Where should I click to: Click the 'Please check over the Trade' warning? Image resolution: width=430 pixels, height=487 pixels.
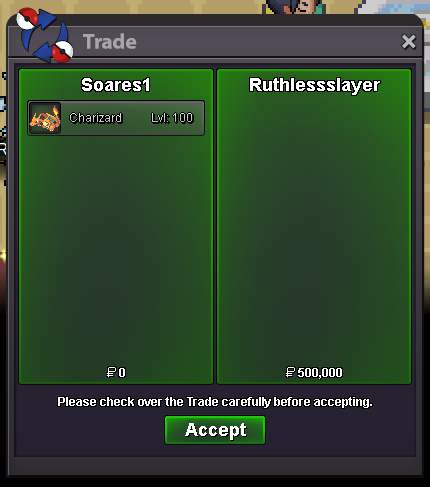pyautogui.click(x=215, y=402)
